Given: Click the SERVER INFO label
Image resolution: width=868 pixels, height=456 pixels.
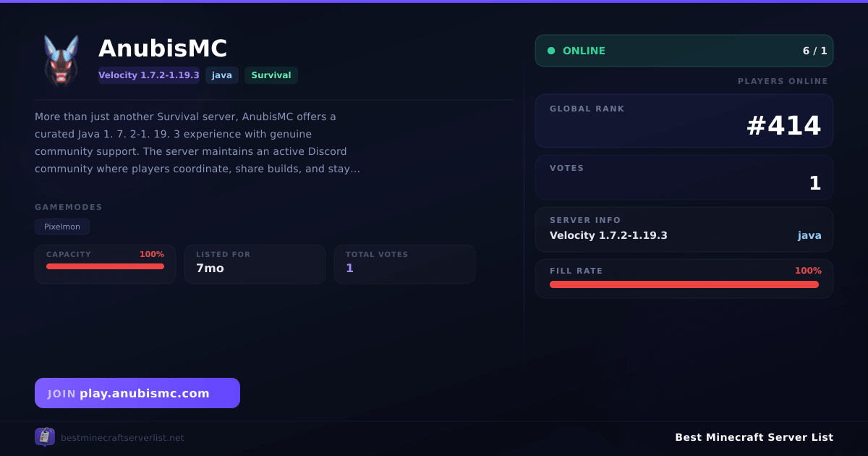Looking at the screenshot, I should pos(585,220).
